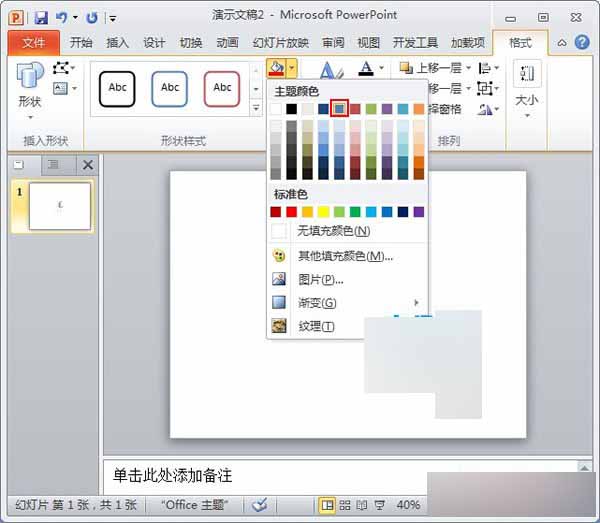Open PowerPoint Help question mark icon
600x523 pixels.
point(582,42)
